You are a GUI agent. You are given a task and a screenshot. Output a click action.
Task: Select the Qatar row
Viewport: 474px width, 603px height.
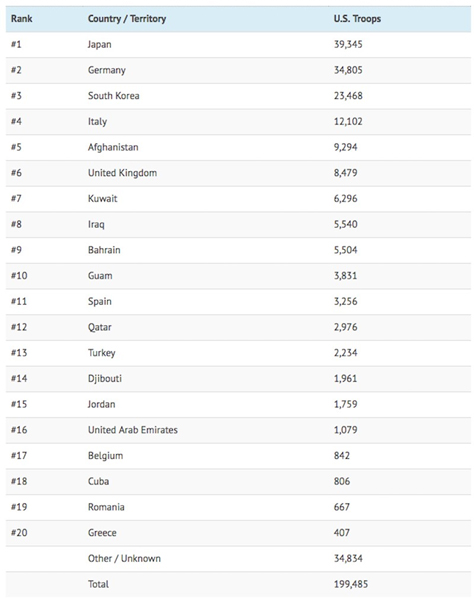(238, 327)
